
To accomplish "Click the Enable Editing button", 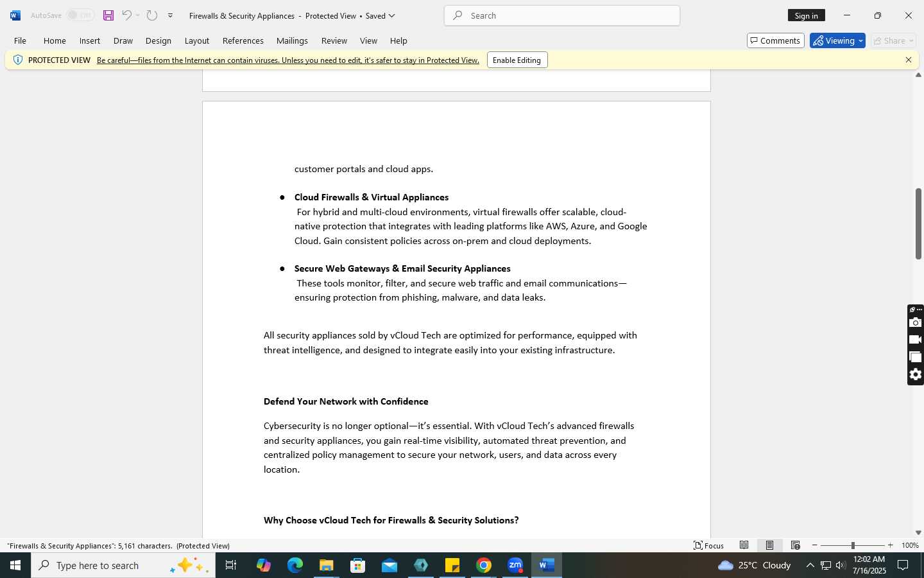I will click(517, 60).
